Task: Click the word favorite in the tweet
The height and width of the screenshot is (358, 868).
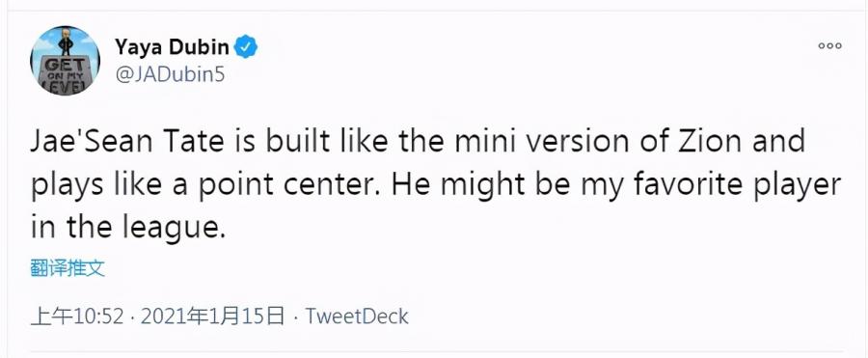Action: tap(692, 185)
